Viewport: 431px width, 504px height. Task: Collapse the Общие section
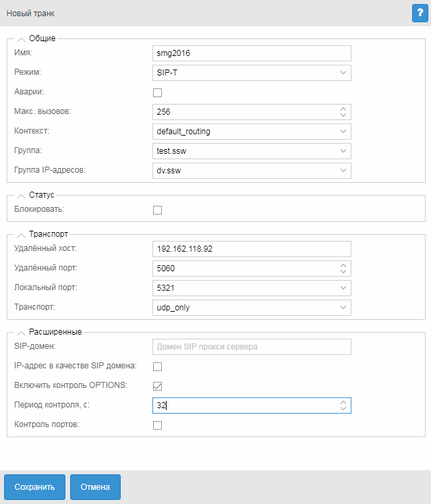(21, 39)
